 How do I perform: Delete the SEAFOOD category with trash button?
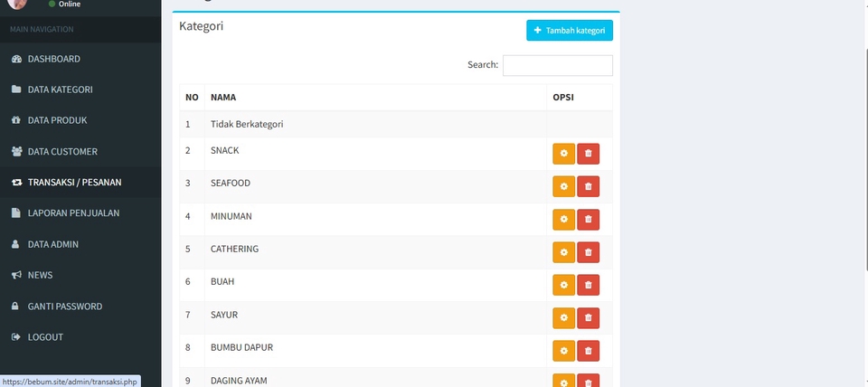tap(588, 186)
